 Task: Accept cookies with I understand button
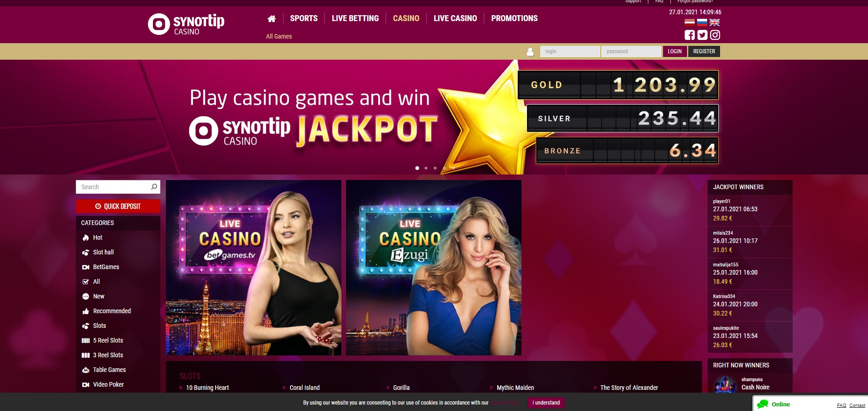coord(546,403)
